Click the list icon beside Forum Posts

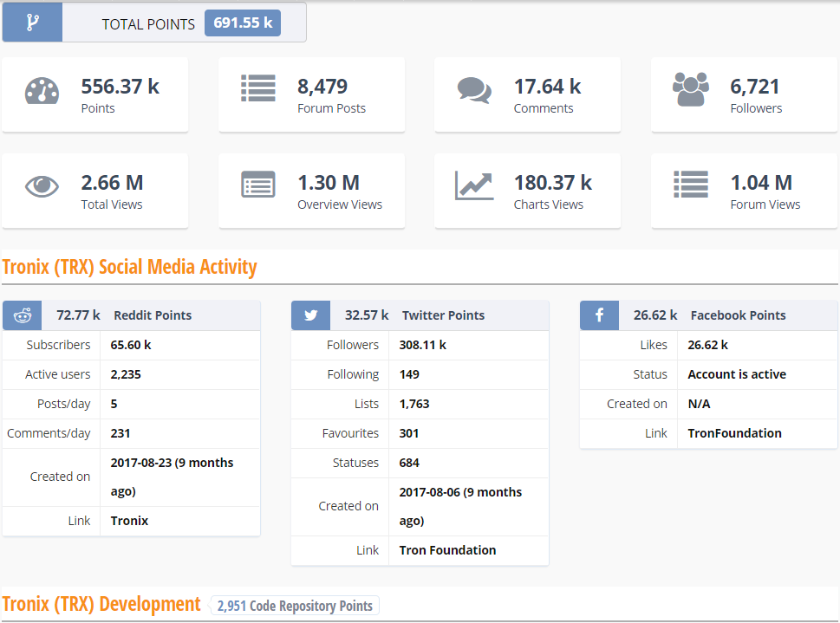click(x=258, y=88)
